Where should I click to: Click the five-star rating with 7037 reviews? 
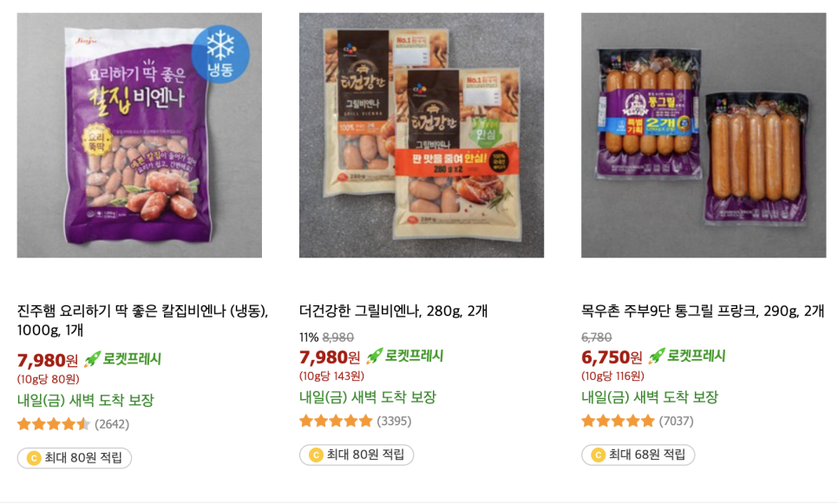[618, 422]
